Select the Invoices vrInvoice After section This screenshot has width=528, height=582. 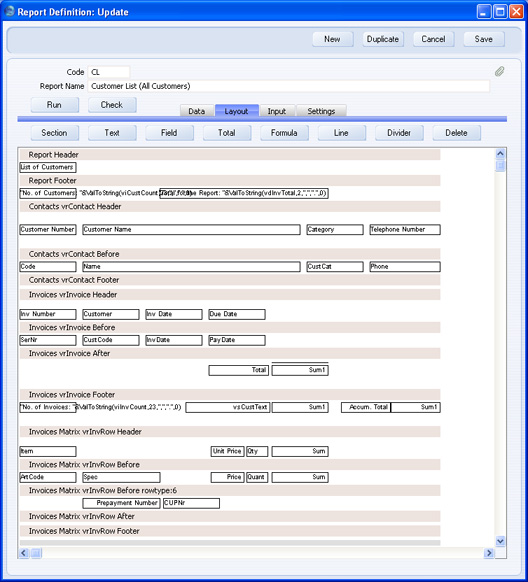pos(230,353)
